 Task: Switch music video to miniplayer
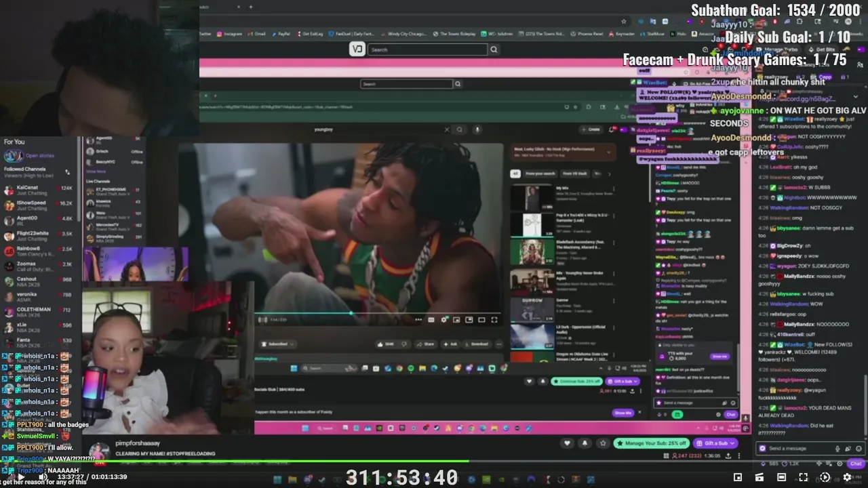456,320
